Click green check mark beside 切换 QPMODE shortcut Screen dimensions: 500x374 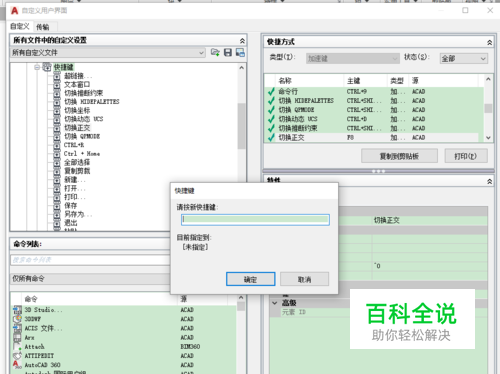coord(271,110)
